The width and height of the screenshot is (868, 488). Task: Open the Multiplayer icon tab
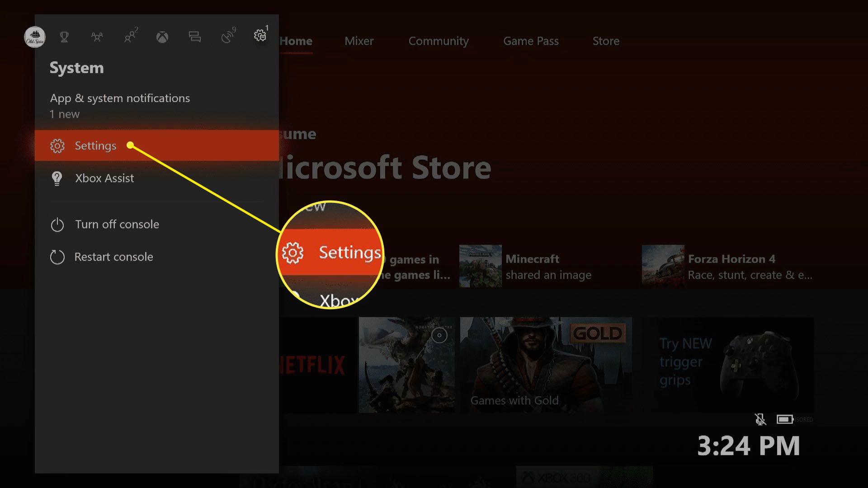pos(97,37)
